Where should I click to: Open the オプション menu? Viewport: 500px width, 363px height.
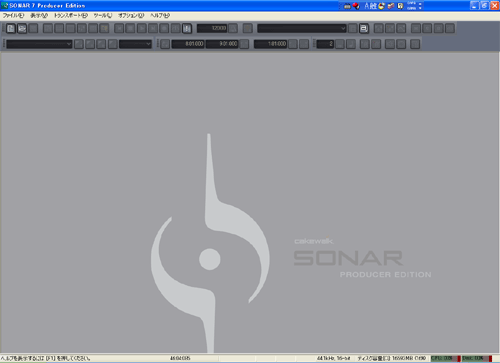pyautogui.click(x=131, y=16)
